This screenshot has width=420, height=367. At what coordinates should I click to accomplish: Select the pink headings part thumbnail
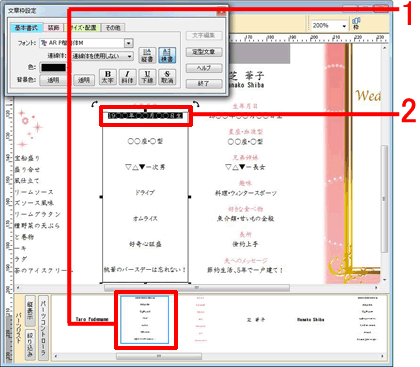click(201, 319)
